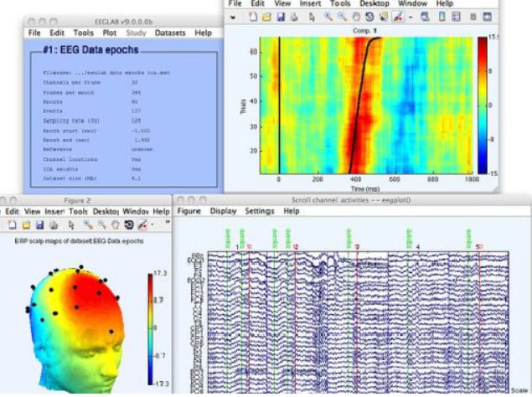Click Open File icon in Comp. 1 window

(x=267, y=17)
